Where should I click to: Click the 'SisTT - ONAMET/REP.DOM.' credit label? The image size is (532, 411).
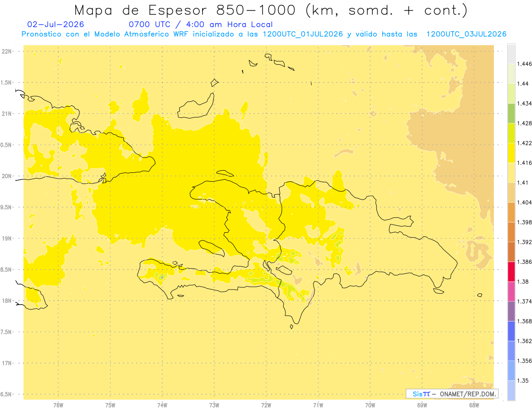click(452, 394)
